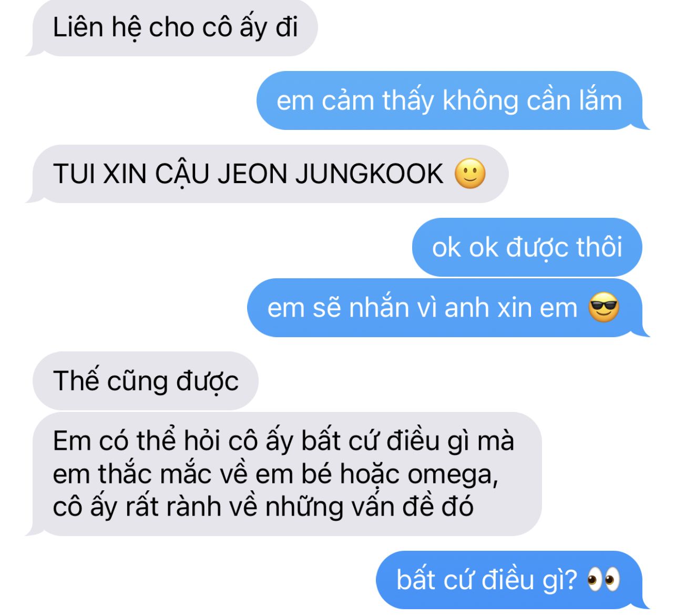Select the blue bubble 'em cảm thấy không cần lắm'
The height and width of the screenshot is (616, 675).
click(x=453, y=100)
